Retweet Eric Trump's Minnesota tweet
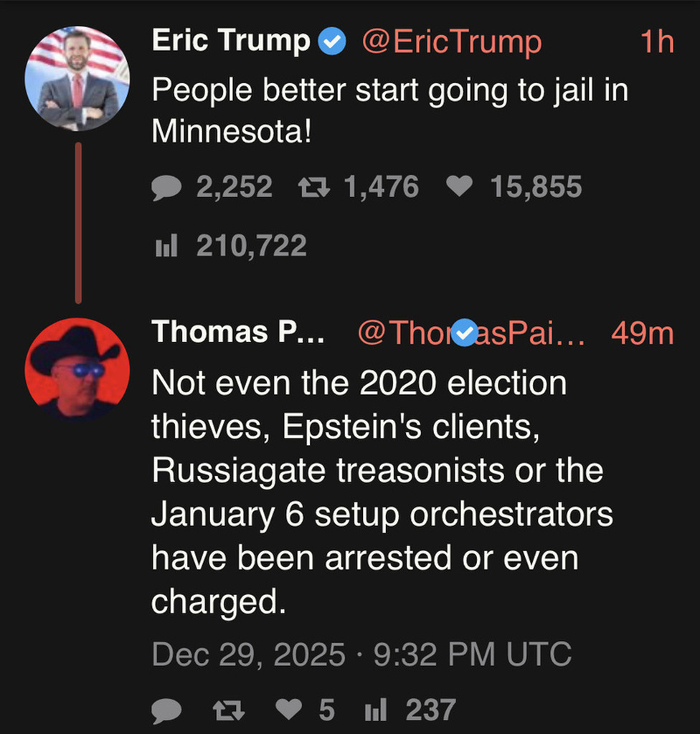The height and width of the screenshot is (734, 700). pyautogui.click(x=313, y=189)
